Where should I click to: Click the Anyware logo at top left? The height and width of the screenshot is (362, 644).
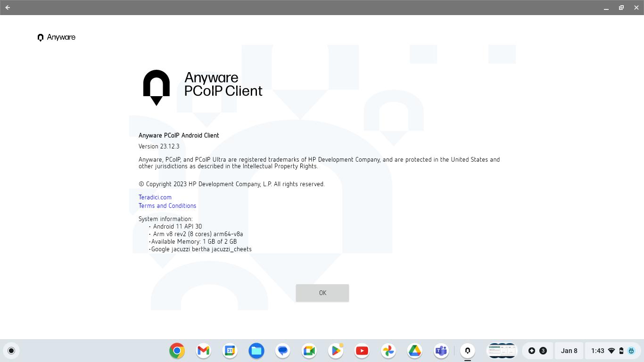57,37
